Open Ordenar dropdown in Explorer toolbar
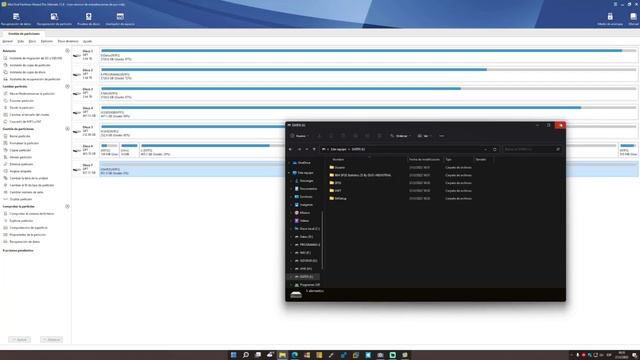This screenshot has width=640, height=360. point(400,136)
